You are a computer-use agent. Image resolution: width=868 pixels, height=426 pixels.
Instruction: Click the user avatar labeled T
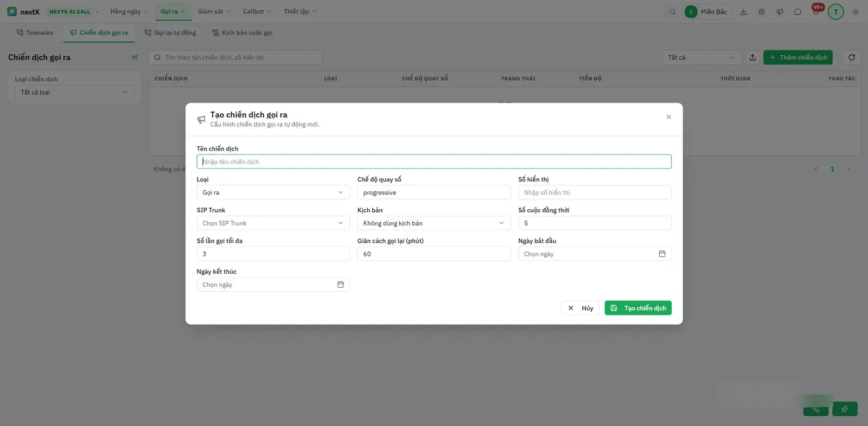coord(835,12)
